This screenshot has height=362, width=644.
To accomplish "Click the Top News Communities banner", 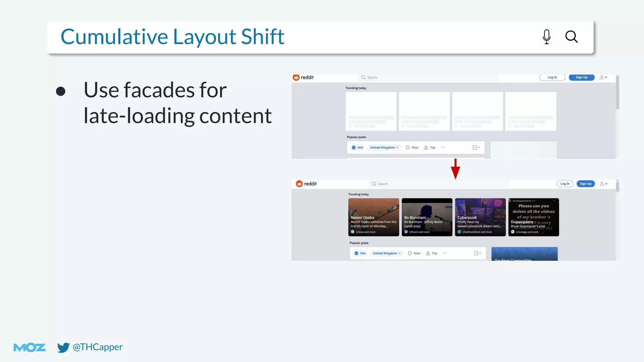I will tap(525, 254).
